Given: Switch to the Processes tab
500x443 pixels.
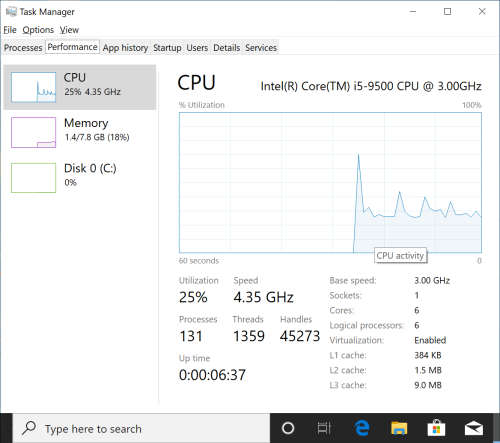Looking at the screenshot, I should pyautogui.click(x=23, y=48).
